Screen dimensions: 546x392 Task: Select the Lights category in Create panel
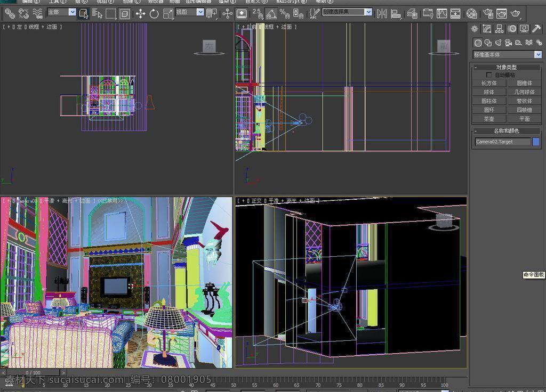pos(499,43)
